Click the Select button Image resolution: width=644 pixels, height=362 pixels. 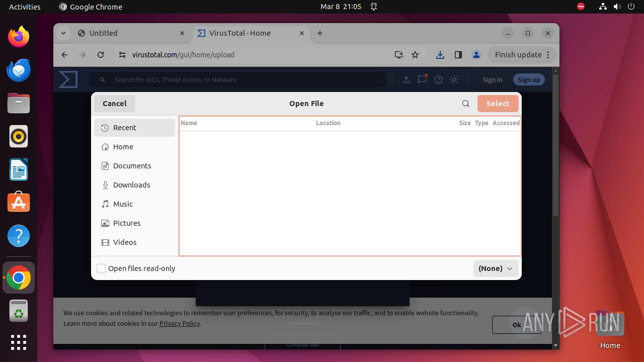pos(498,104)
